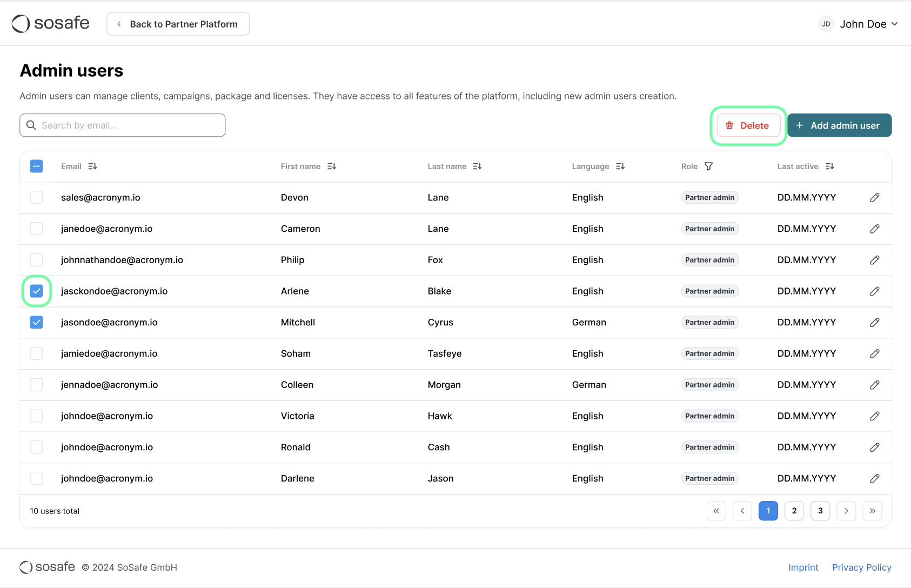The width and height of the screenshot is (911, 588).
Task: Click the jasckondoe@acronym.io email text
Action: 114,291
